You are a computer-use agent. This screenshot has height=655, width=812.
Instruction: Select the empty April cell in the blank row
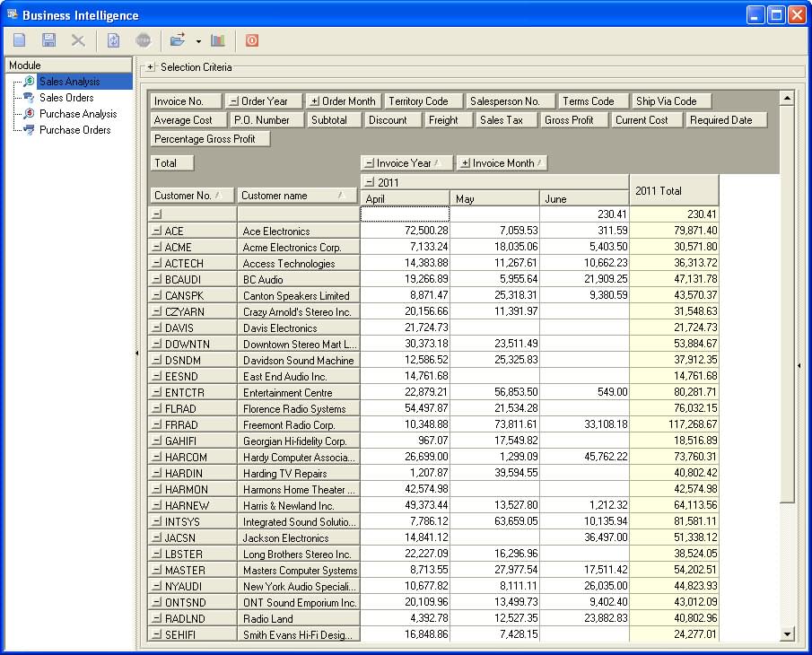coord(405,214)
